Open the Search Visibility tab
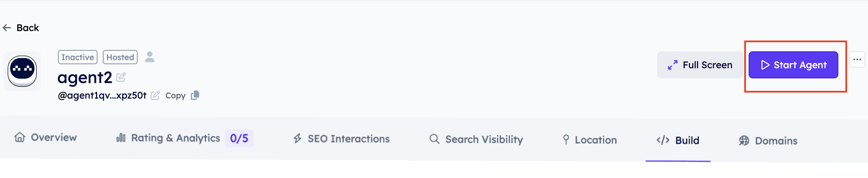868x178 pixels. (476, 139)
